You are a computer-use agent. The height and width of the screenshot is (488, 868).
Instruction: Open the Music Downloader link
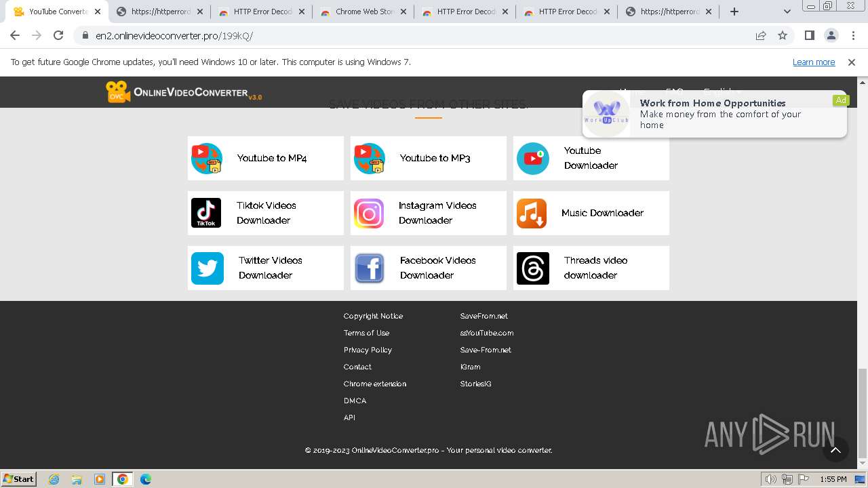[x=602, y=213]
